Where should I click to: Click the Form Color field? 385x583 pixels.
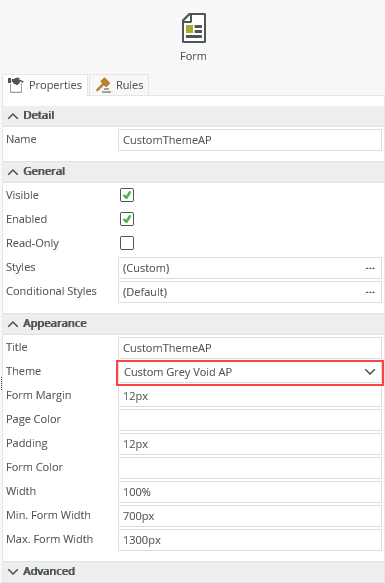(250, 468)
